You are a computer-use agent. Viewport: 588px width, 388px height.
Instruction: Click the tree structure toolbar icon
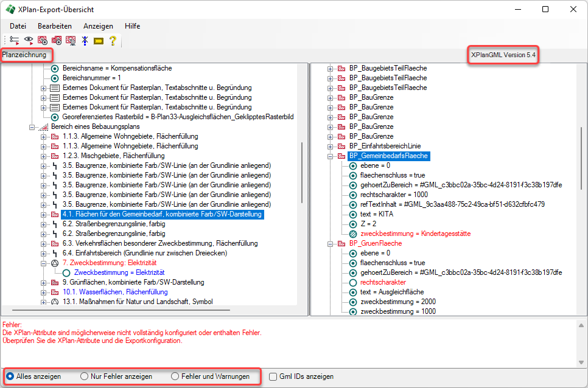[x=14, y=41]
